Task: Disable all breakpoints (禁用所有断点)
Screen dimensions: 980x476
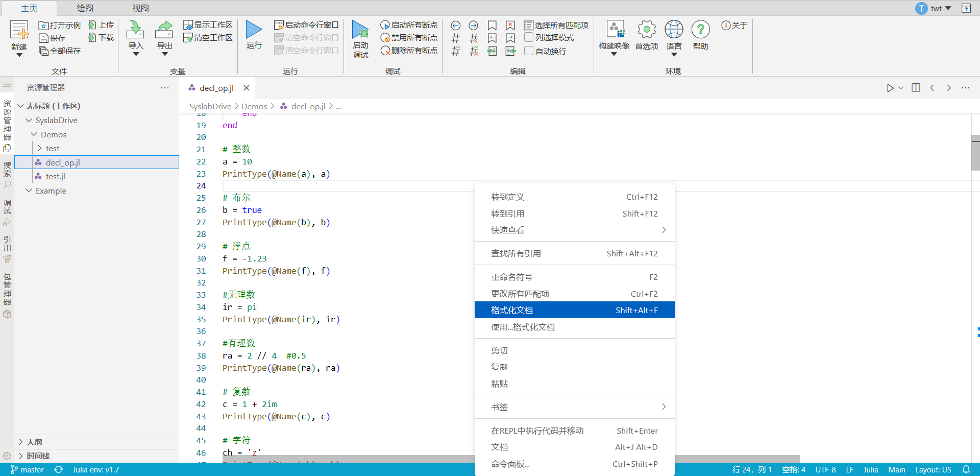Action: point(409,37)
